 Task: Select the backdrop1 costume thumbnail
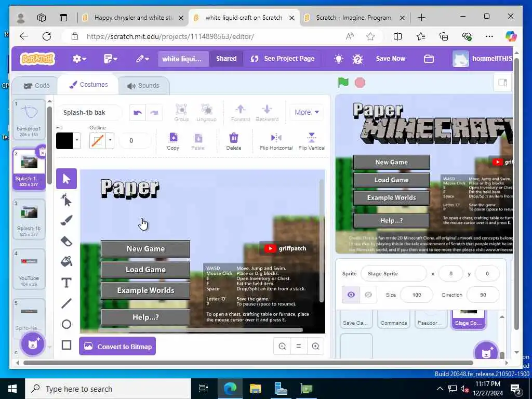point(29,119)
